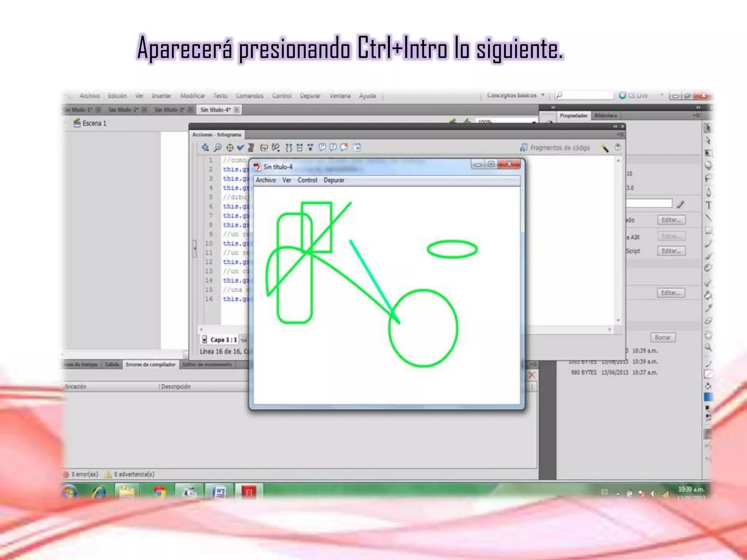Click the stroke color swatch in tools panel
The image size is (747, 560).
708,374
